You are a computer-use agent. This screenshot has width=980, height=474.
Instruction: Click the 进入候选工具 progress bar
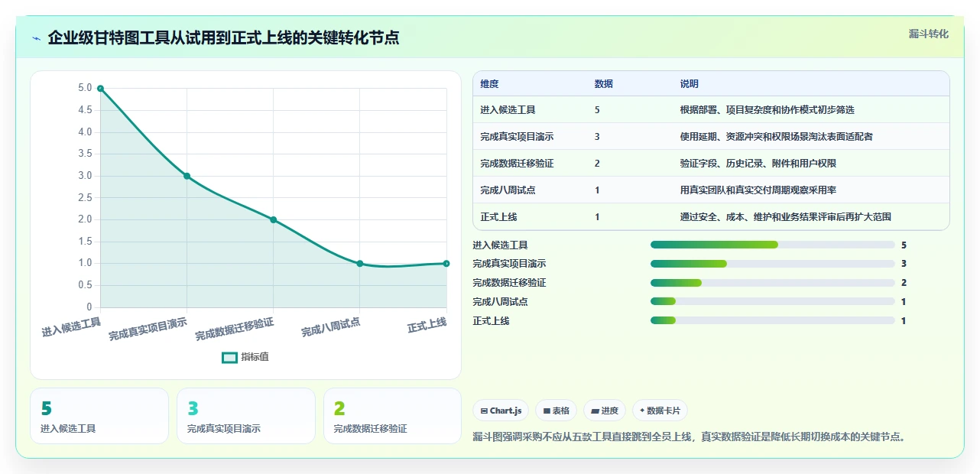pos(772,245)
